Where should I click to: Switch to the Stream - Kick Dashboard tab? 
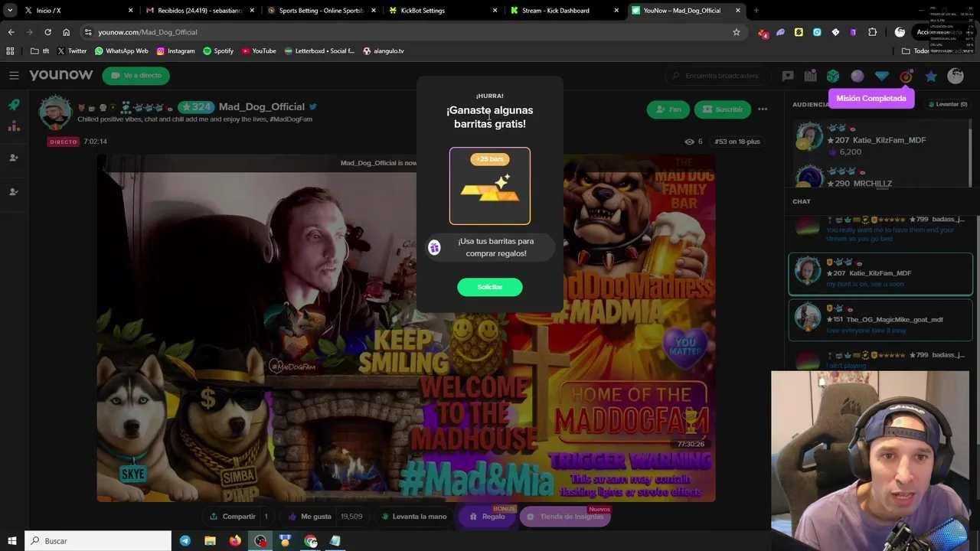tap(563, 11)
